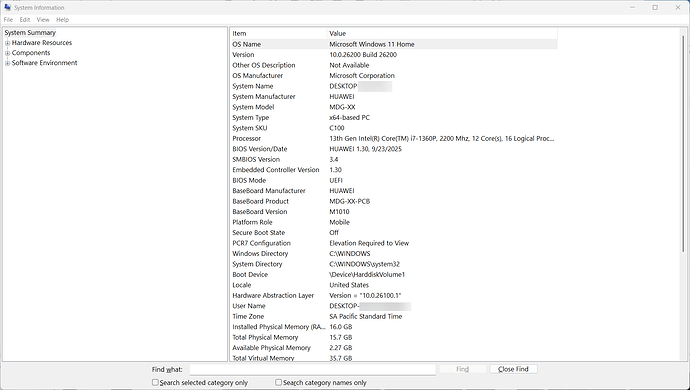Select Software Environment tree item
The height and width of the screenshot is (390, 690).
coord(44,63)
